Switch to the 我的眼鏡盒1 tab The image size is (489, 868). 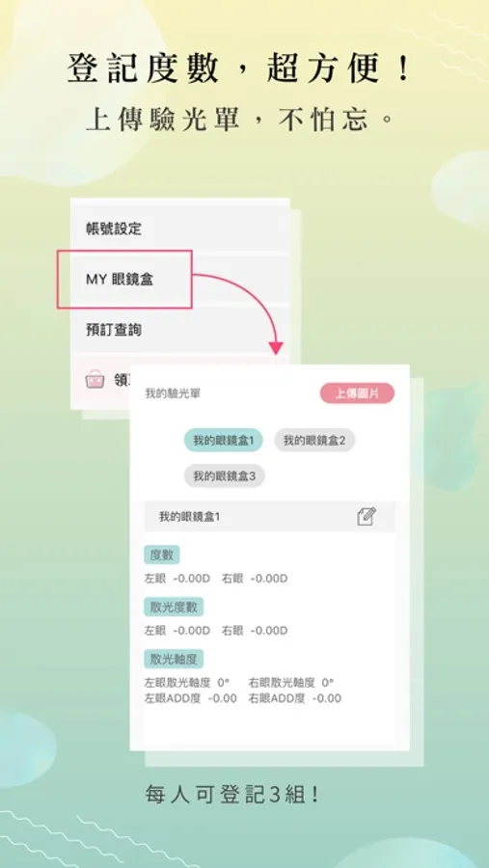223,441
